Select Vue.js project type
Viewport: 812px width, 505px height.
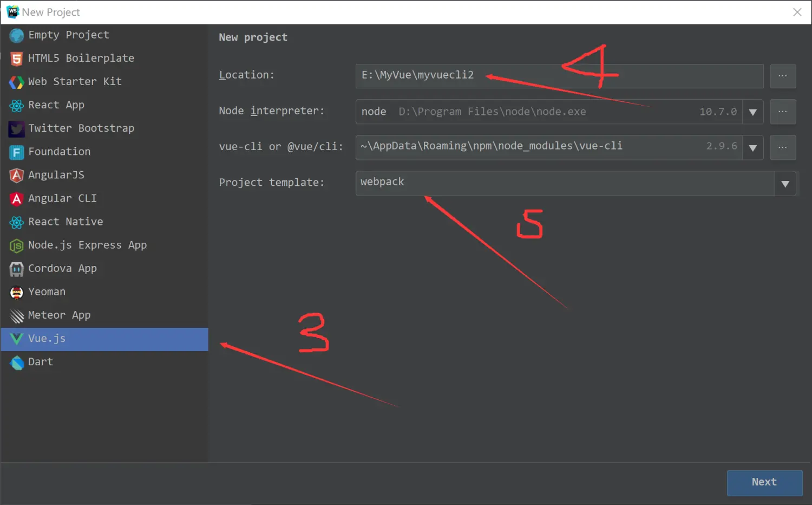click(104, 339)
